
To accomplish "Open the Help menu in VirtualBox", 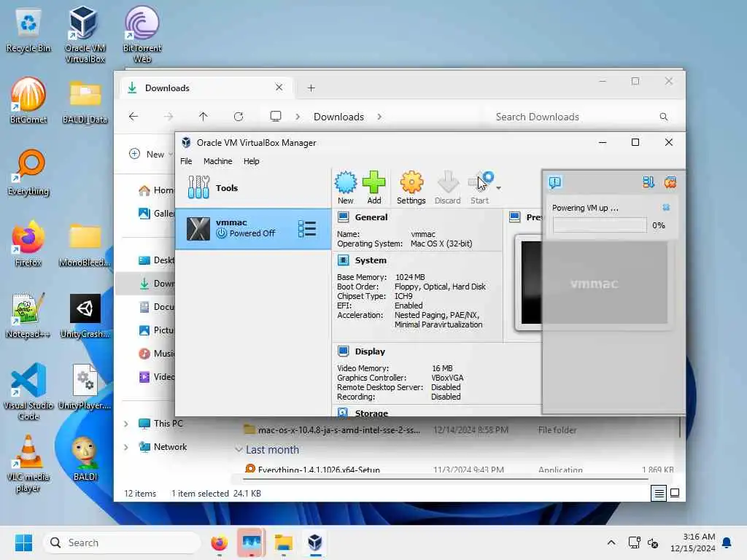I will pos(251,161).
